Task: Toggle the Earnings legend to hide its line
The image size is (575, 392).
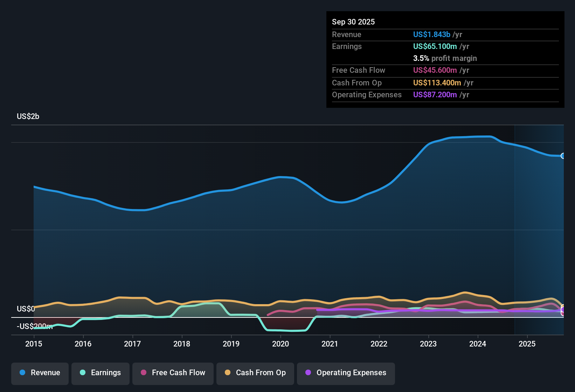Action: point(101,373)
